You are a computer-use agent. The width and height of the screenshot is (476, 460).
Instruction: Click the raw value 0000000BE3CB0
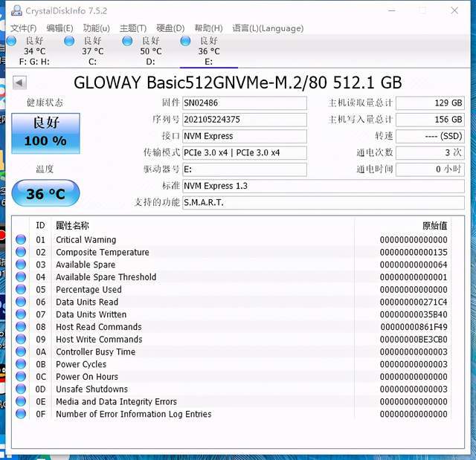coord(414,340)
